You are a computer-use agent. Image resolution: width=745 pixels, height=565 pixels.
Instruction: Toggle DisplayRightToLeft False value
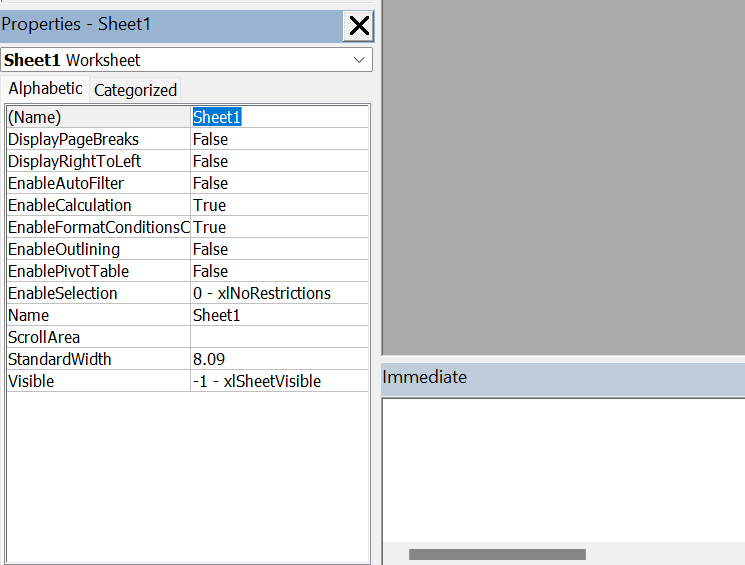pos(279,161)
